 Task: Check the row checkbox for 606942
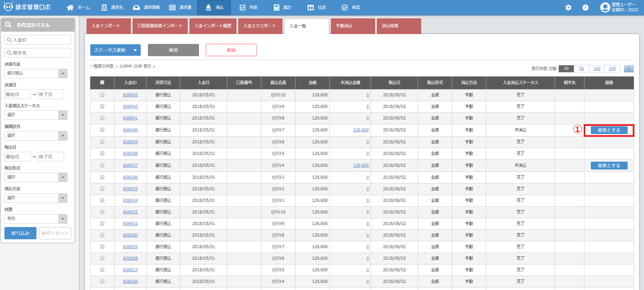(x=102, y=107)
